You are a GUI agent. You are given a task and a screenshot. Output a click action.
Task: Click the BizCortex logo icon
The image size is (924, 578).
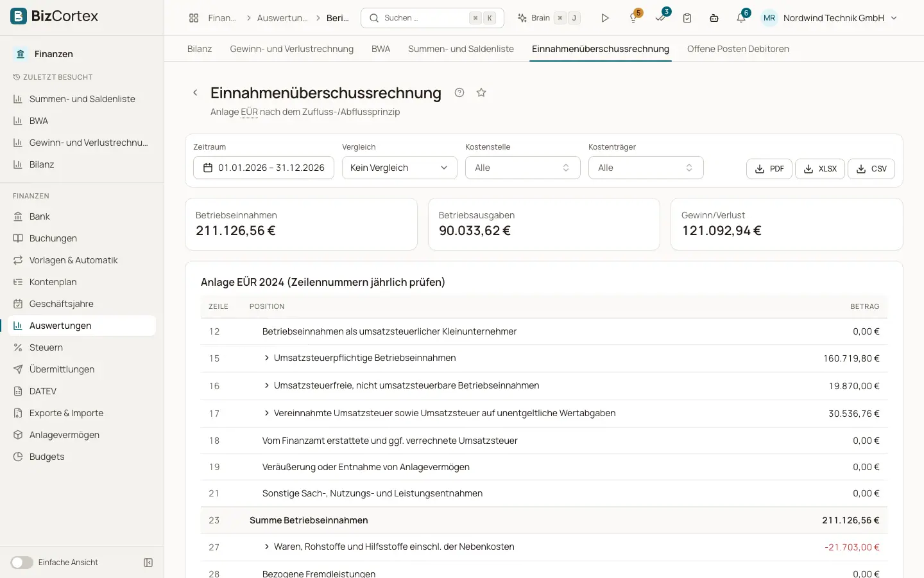19,16
